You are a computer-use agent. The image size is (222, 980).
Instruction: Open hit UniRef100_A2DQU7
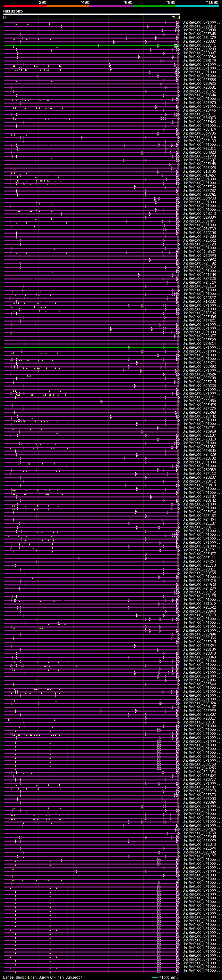(x=199, y=41)
